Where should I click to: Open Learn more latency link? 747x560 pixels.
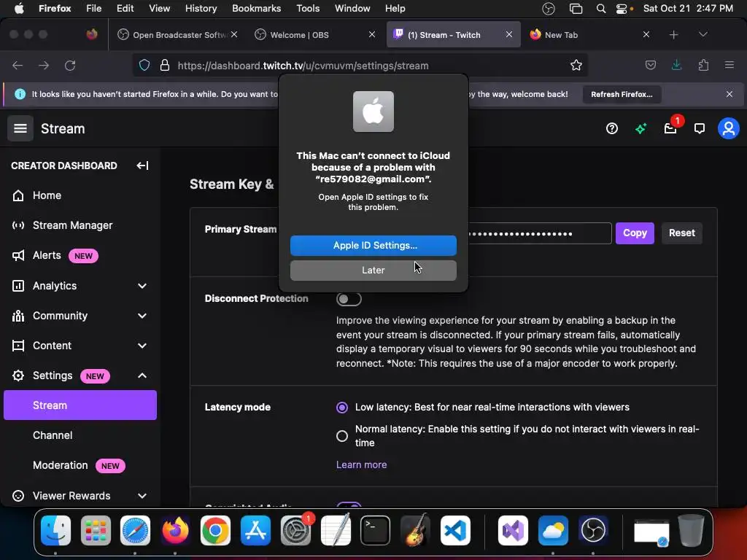click(x=362, y=464)
